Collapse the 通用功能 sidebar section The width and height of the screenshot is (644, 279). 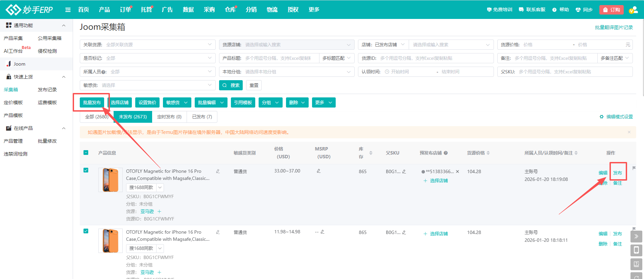pyautogui.click(x=64, y=25)
